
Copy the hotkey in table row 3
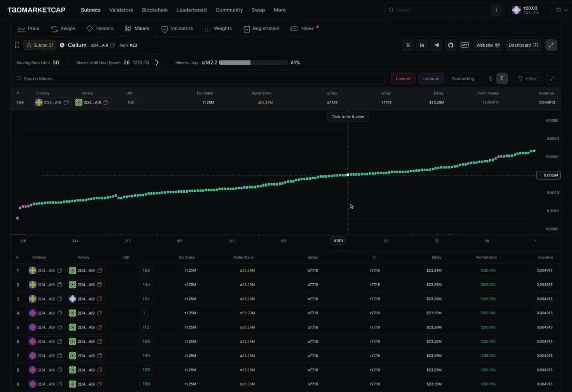coord(100,299)
